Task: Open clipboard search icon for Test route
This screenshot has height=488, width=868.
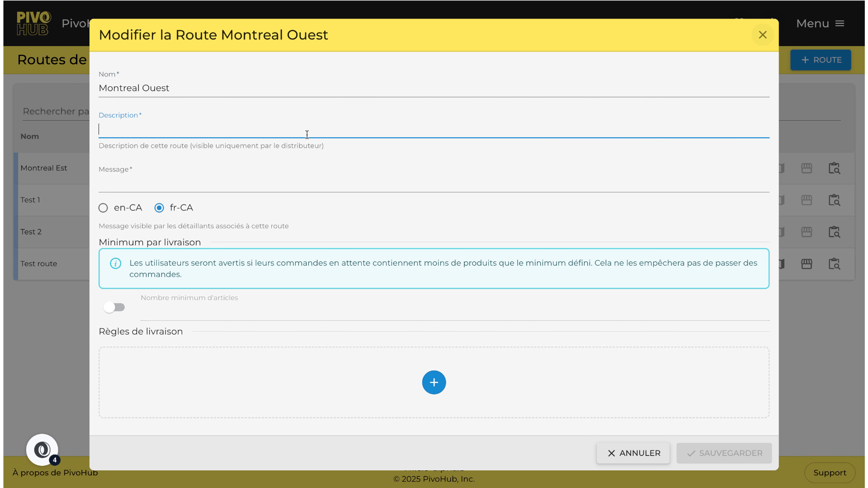Action: point(834,264)
